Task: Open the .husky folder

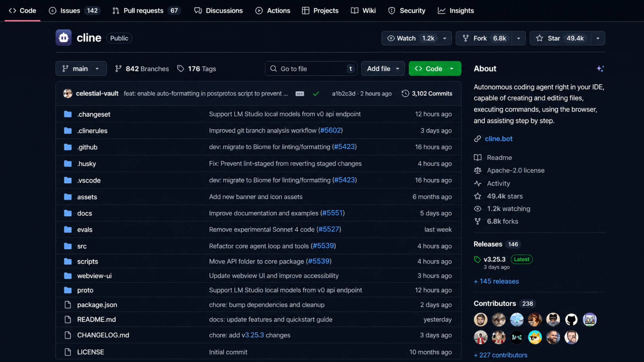Action: [86, 163]
